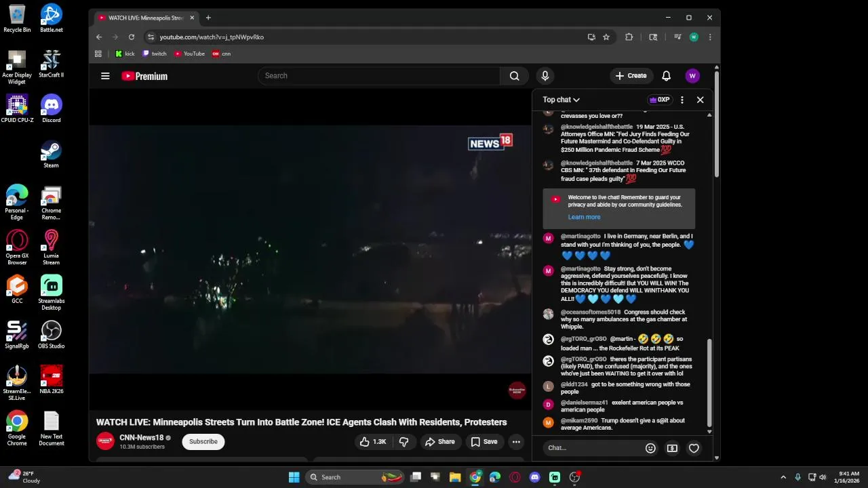Open YouTube notifications bell

666,76
